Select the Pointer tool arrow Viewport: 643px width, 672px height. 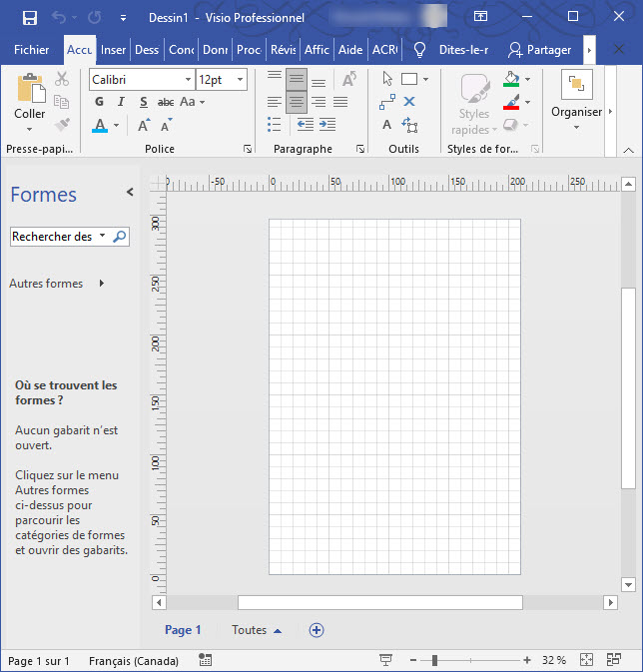[x=387, y=79]
